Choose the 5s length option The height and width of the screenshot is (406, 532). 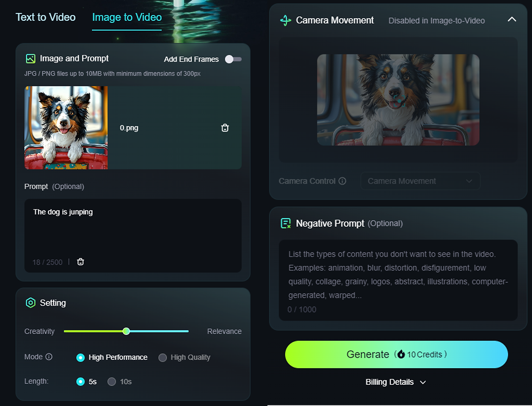(86, 382)
